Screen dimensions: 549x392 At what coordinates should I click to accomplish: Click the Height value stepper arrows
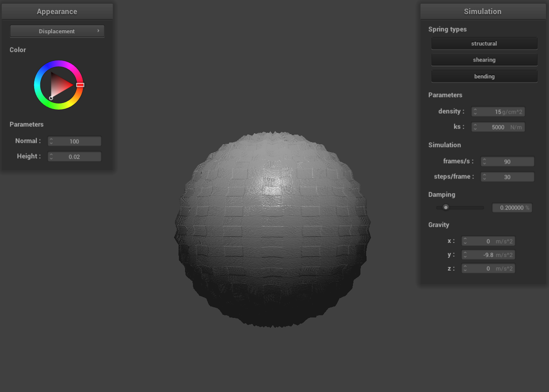pyautogui.click(x=51, y=157)
